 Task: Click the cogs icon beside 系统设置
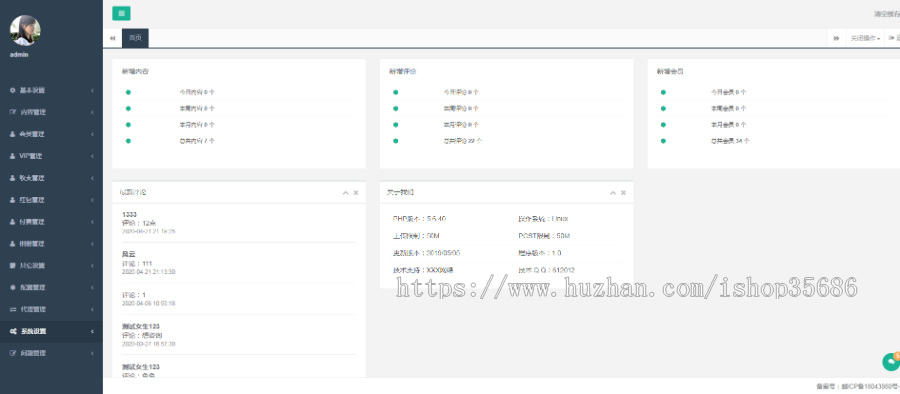tap(13, 331)
